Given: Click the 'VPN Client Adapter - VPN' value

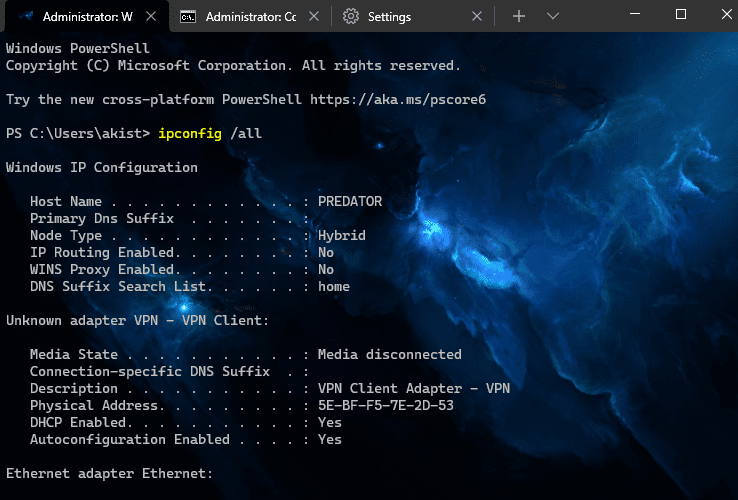Looking at the screenshot, I should click(414, 388).
